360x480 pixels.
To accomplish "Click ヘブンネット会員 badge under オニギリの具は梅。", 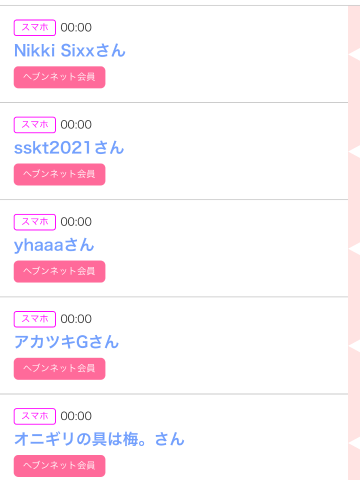I will (59, 466).
